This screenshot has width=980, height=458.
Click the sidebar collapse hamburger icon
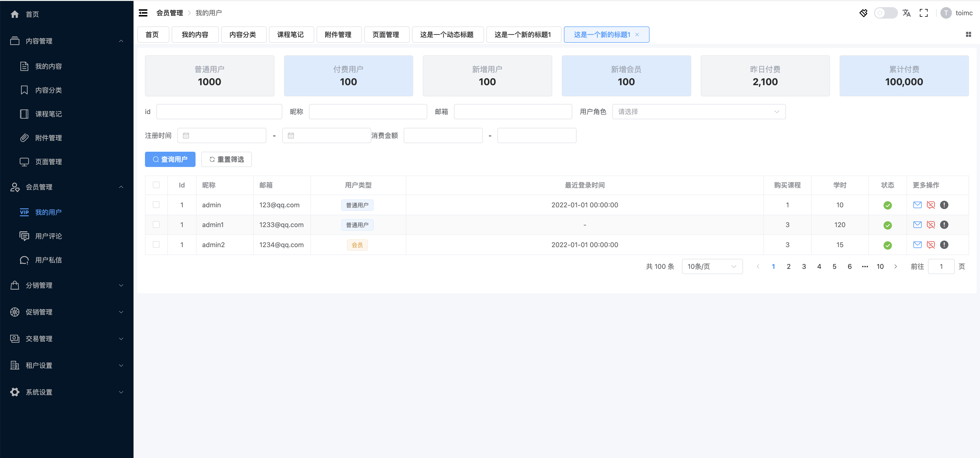point(143,13)
